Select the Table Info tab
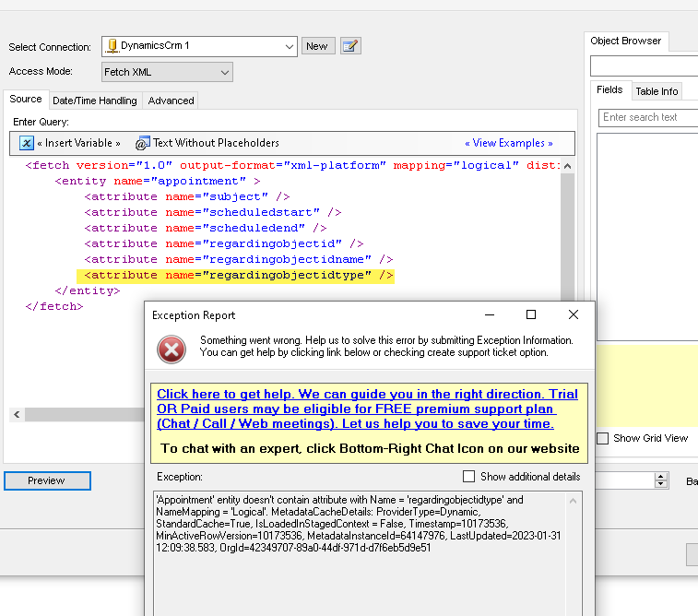698x616 pixels. (x=657, y=91)
